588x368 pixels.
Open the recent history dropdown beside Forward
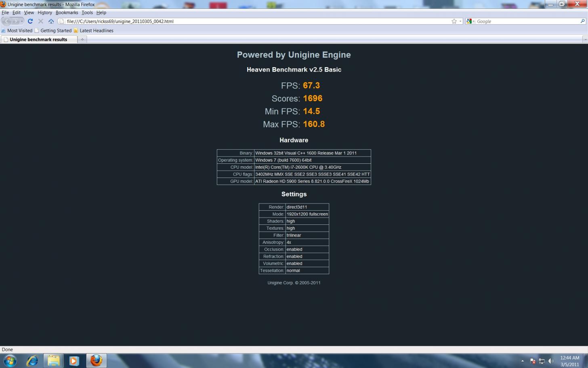pyautogui.click(x=22, y=21)
